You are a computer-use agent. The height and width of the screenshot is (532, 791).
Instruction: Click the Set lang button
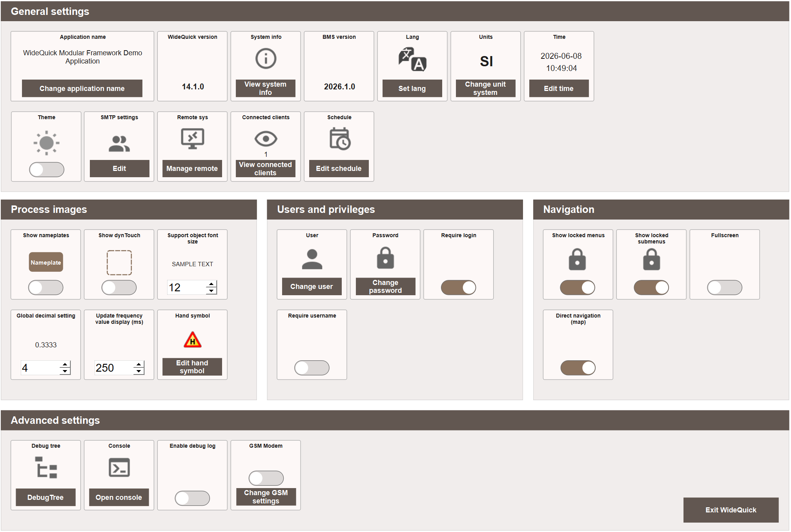point(412,88)
